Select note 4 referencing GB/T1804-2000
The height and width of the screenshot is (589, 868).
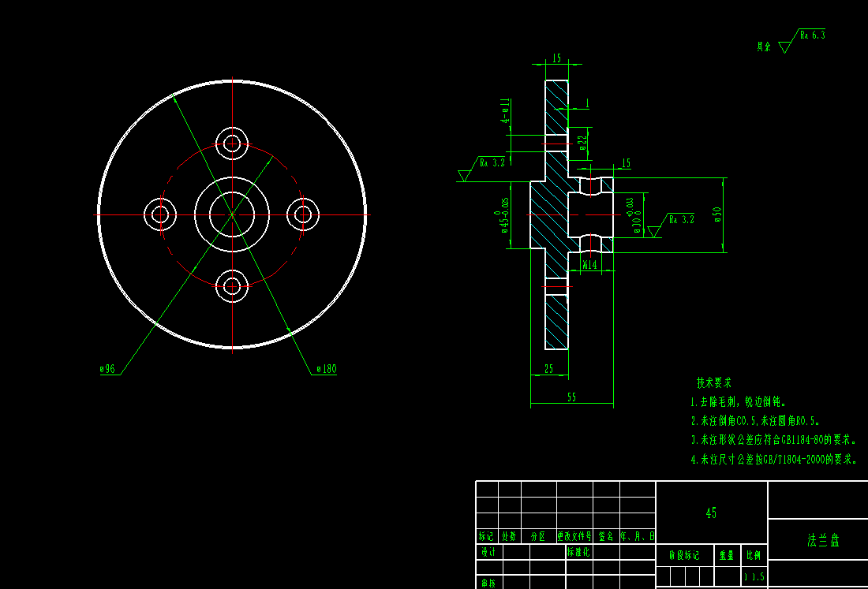point(774,460)
